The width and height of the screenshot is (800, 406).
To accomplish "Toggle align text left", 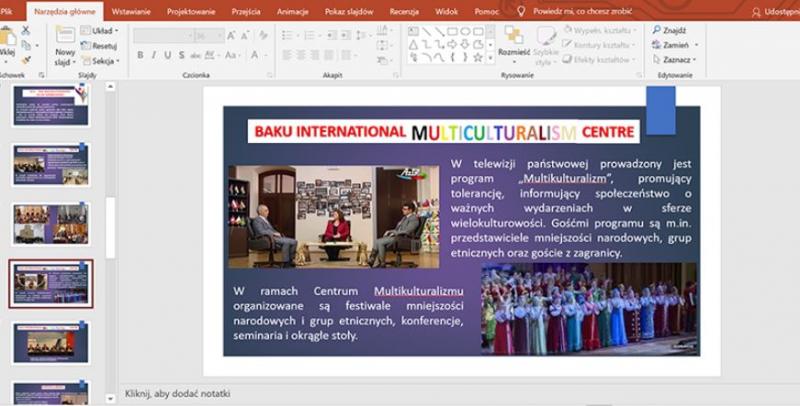I will point(287,55).
